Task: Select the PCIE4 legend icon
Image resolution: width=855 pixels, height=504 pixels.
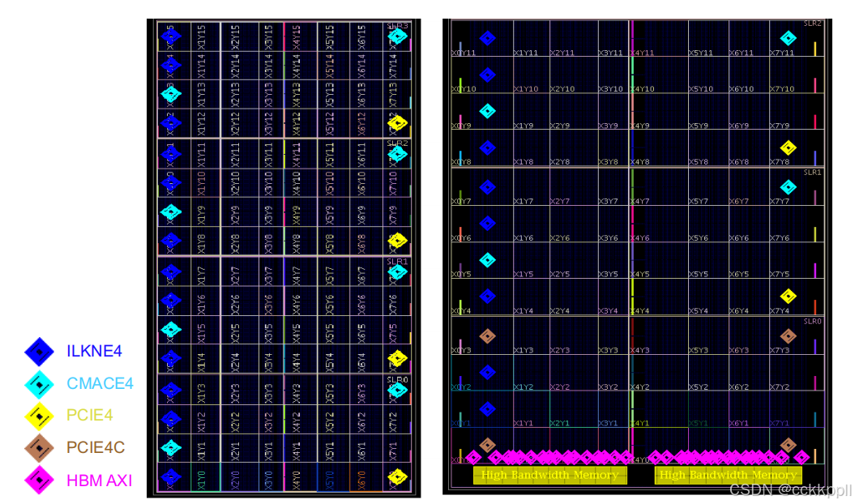Action: coord(38,416)
